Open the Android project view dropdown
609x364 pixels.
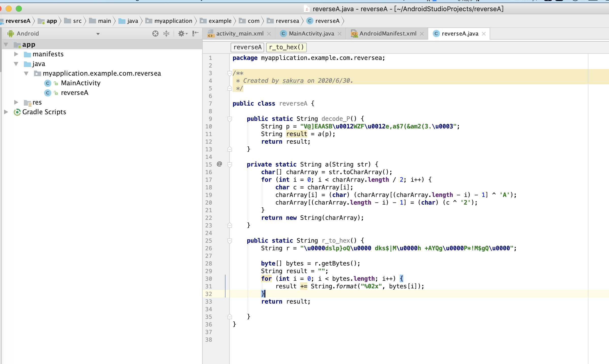click(x=98, y=34)
